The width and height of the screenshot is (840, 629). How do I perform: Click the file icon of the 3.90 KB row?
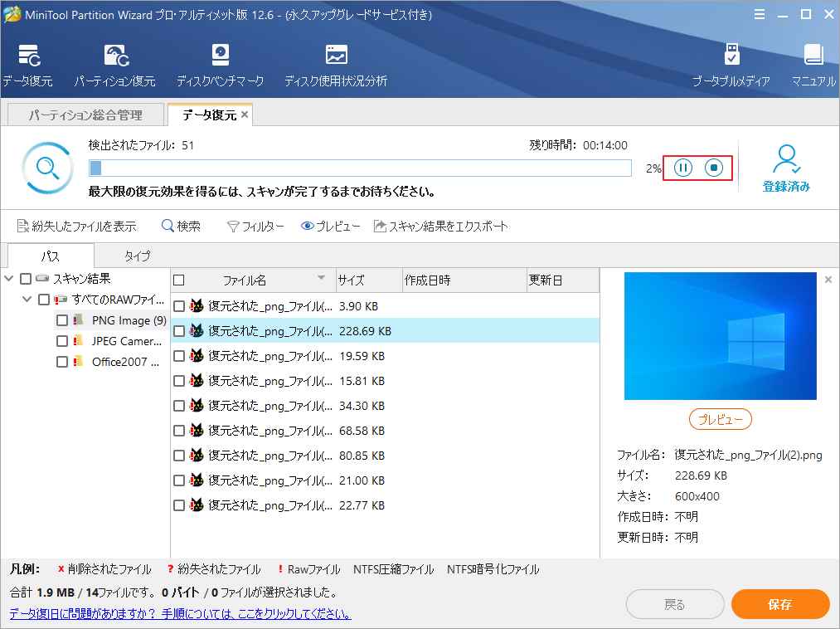197,305
